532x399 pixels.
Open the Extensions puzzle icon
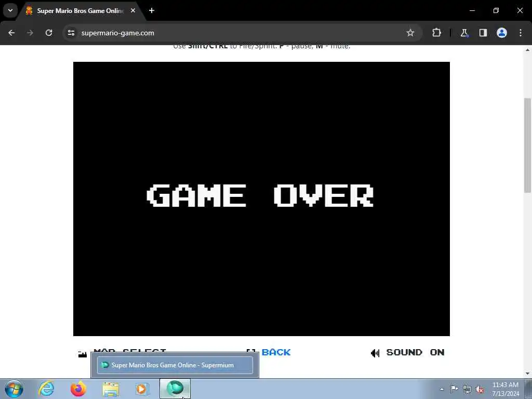436,33
